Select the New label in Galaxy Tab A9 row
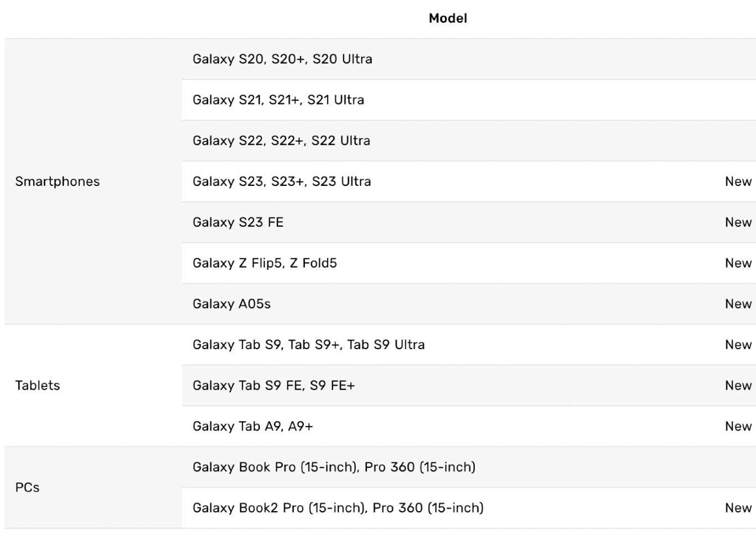This screenshot has height=534, width=756. pos(738,427)
